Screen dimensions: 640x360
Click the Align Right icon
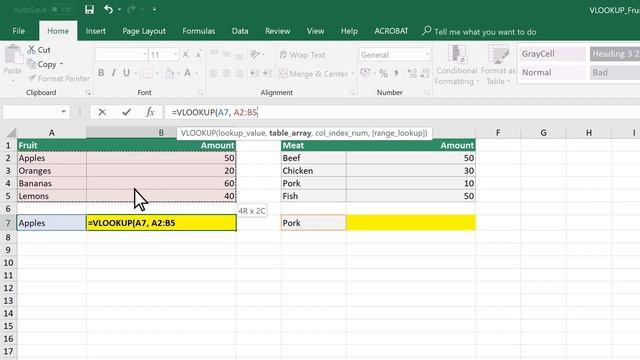coord(240,73)
